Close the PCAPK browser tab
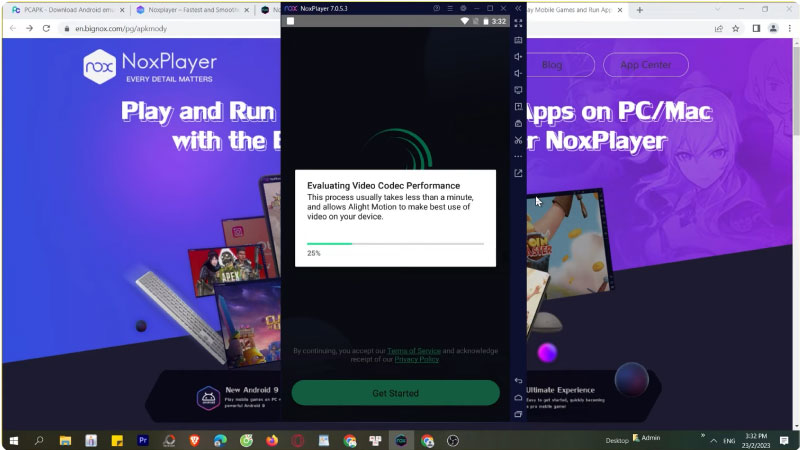 tap(122, 10)
